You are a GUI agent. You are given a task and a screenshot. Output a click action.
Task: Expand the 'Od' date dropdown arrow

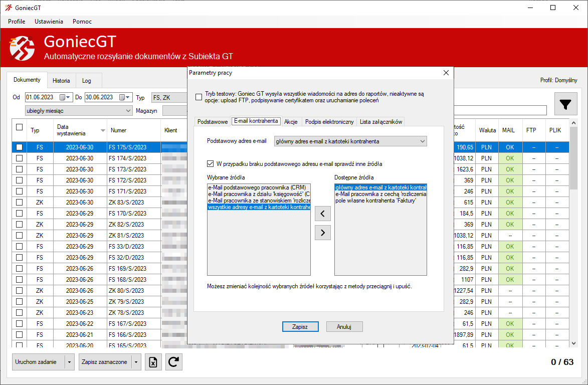tap(68, 97)
